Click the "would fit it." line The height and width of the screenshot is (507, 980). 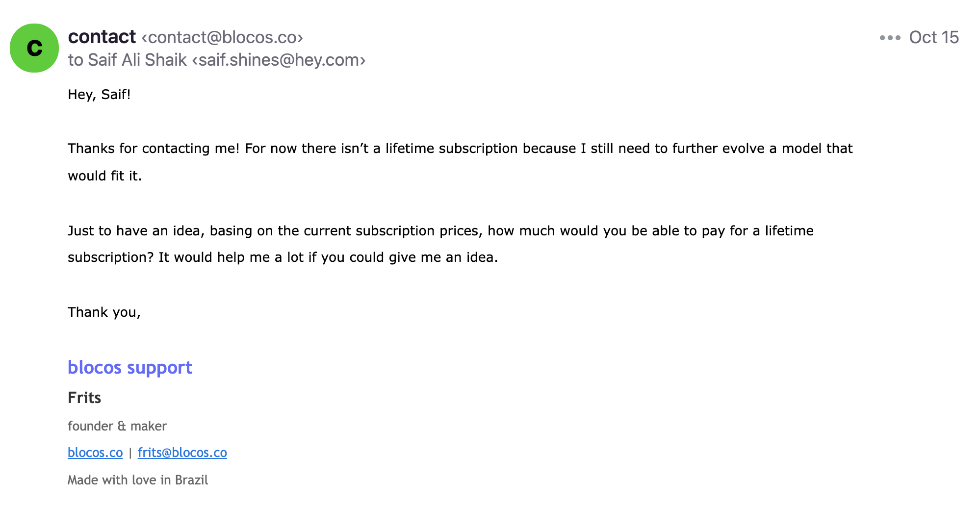(x=105, y=176)
